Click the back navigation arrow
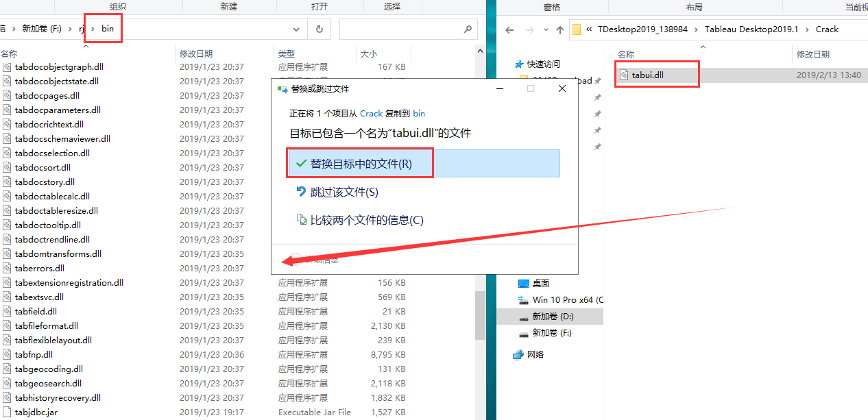 click(x=511, y=29)
